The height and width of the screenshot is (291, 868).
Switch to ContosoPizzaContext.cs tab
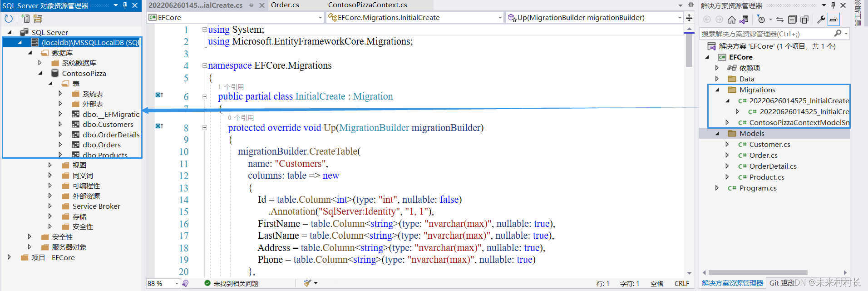(368, 5)
